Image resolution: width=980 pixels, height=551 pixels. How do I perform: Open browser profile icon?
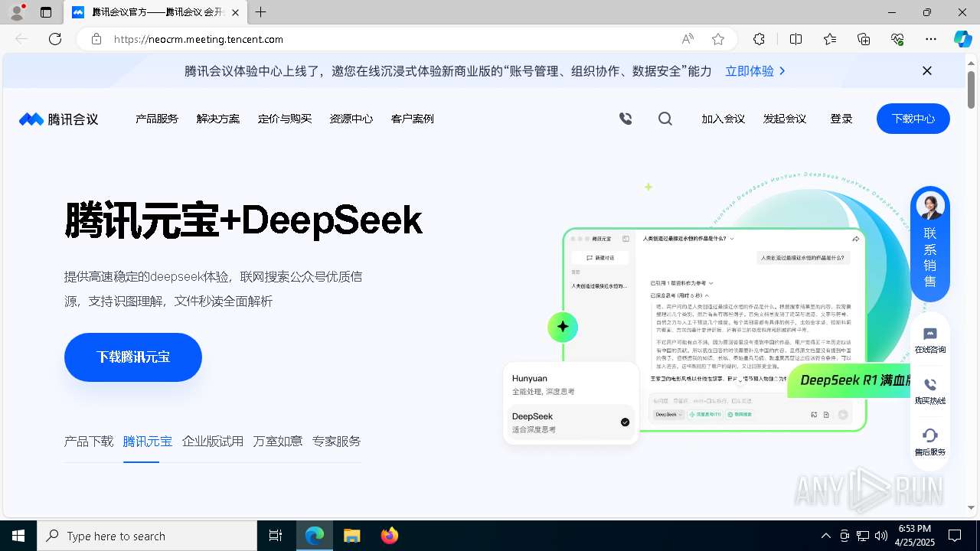pyautogui.click(x=17, y=12)
